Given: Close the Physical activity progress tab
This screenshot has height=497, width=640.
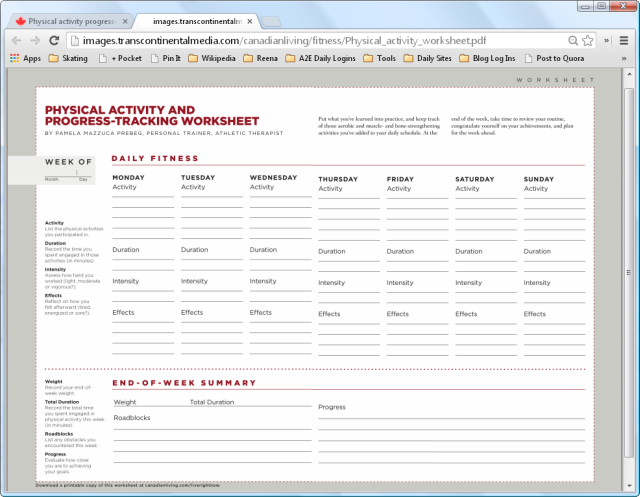Looking at the screenshot, I should tap(125, 21).
